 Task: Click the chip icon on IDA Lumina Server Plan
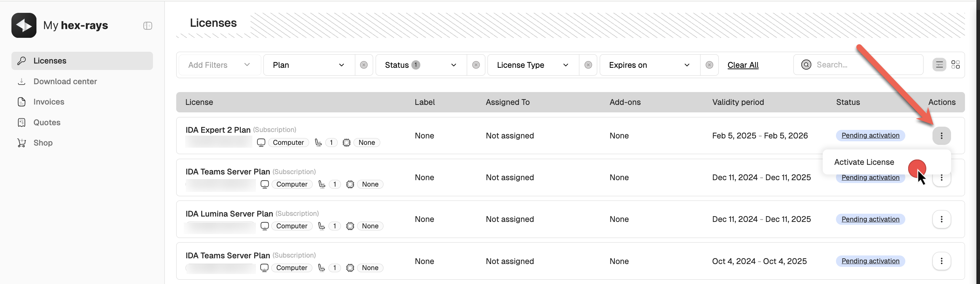coord(350,226)
